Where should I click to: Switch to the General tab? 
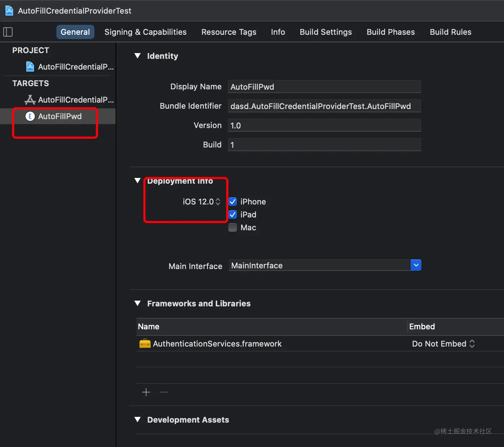coord(75,32)
